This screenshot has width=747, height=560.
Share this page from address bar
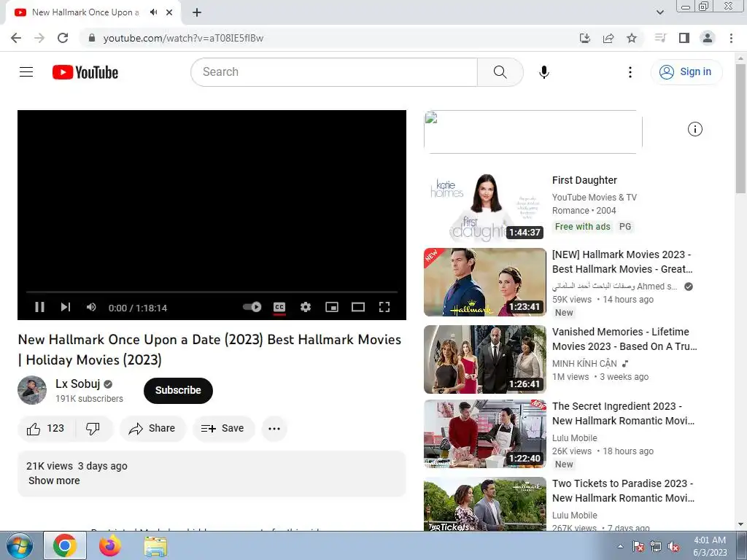pyautogui.click(x=608, y=38)
